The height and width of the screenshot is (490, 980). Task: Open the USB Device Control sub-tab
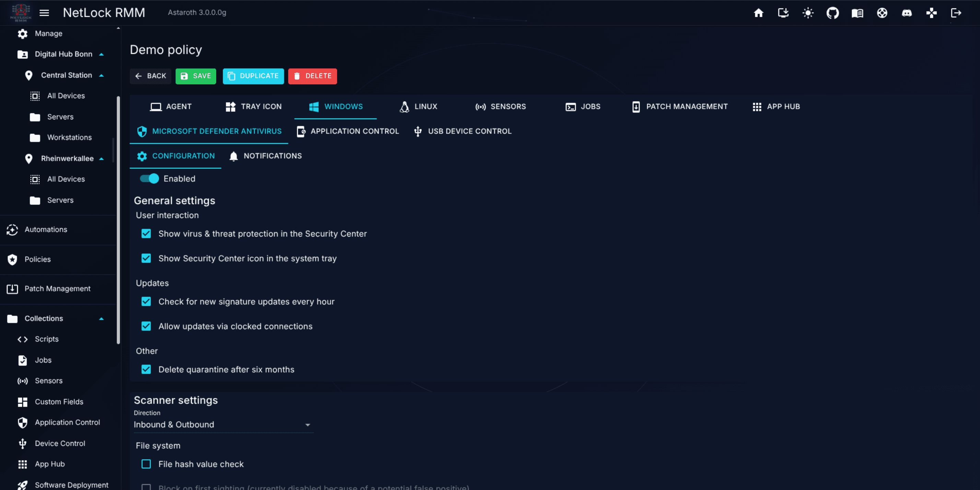pyautogui.click(x=463, y=132)
